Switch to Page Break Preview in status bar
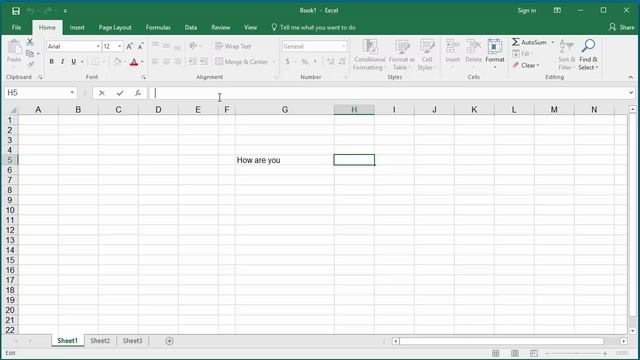This screenshot has height=360, width=640. [x=534, y=353]
